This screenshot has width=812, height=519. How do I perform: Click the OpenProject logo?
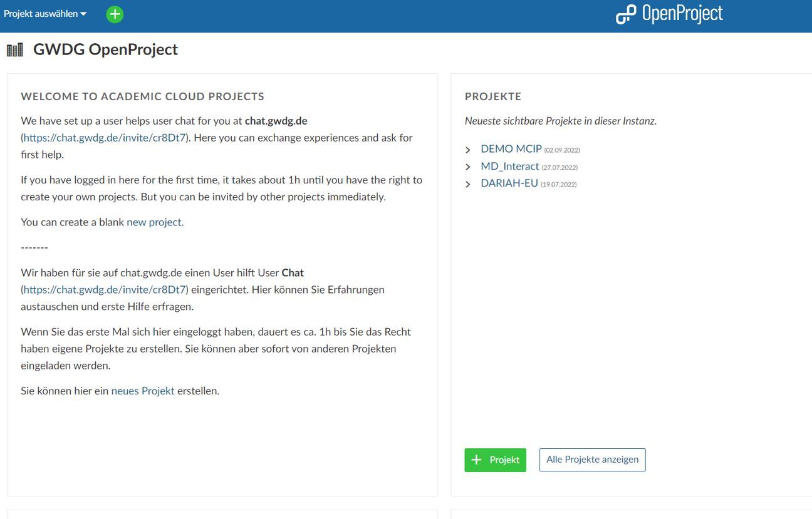tap(669, 14)
